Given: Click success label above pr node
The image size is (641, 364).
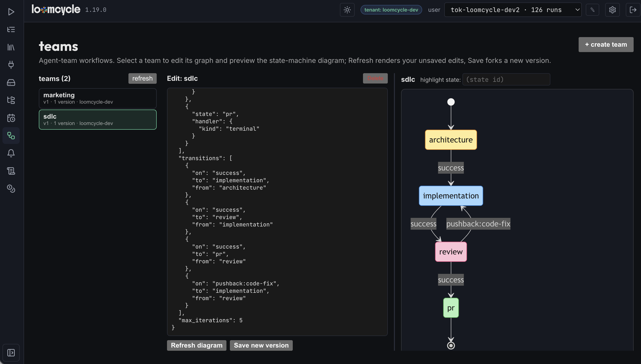Looking at the screenshot, I should (x=451, y=280).
